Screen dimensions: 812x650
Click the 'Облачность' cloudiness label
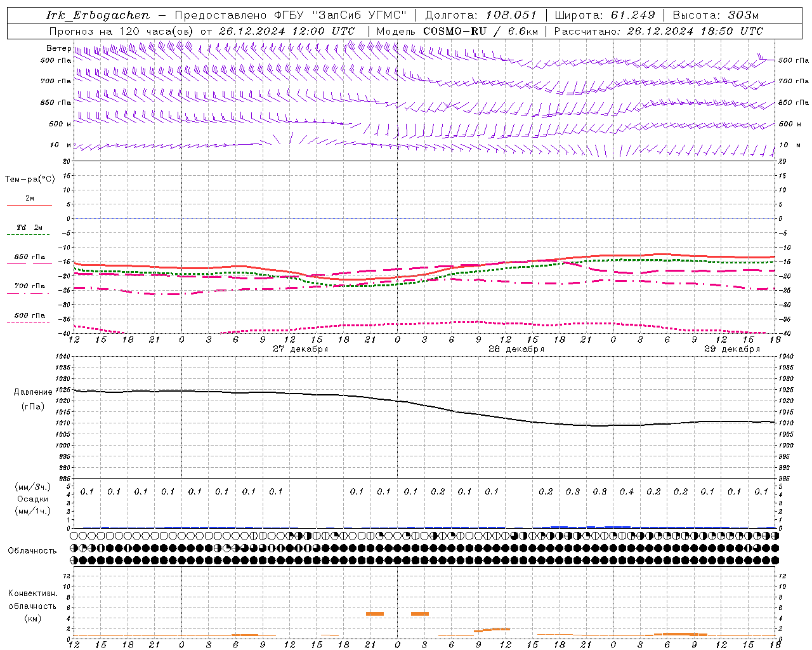pos(32,550)
